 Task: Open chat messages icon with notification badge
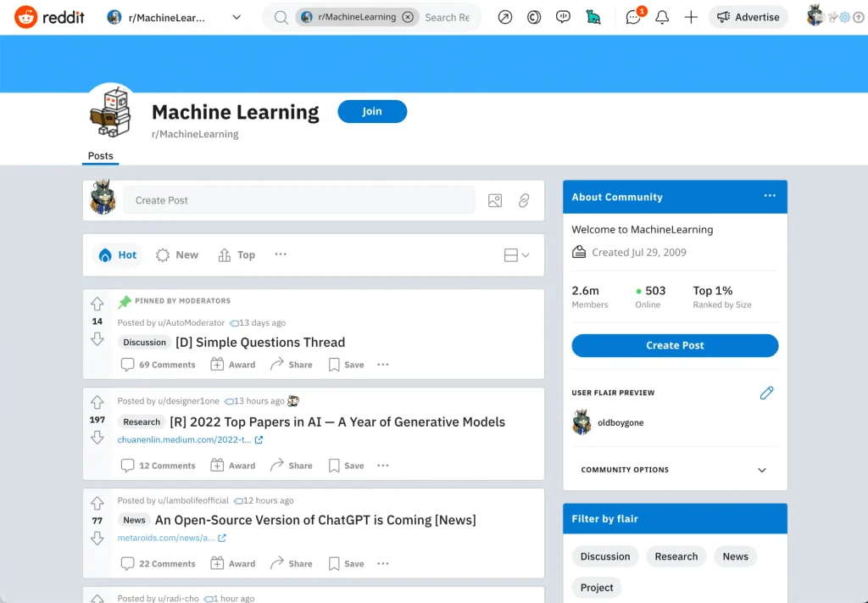633,17
